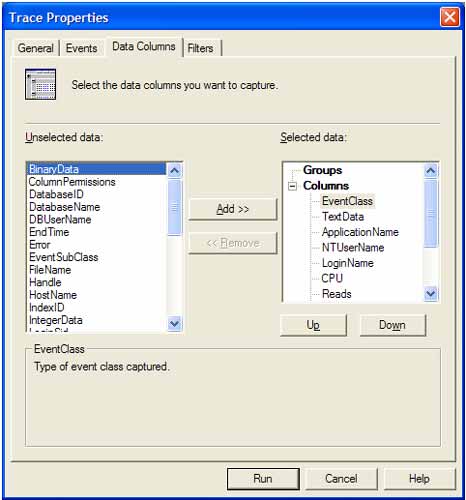Move selected column Down
The image size is (466, 500).
coord(392,325)
